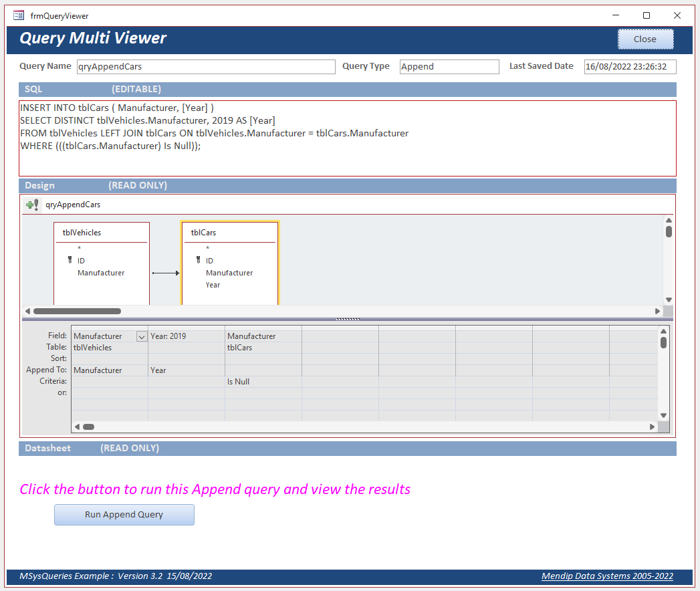Focus the Last Saved Date field
The width and height of the screenshot is (700, 591).
pos(630,67)
